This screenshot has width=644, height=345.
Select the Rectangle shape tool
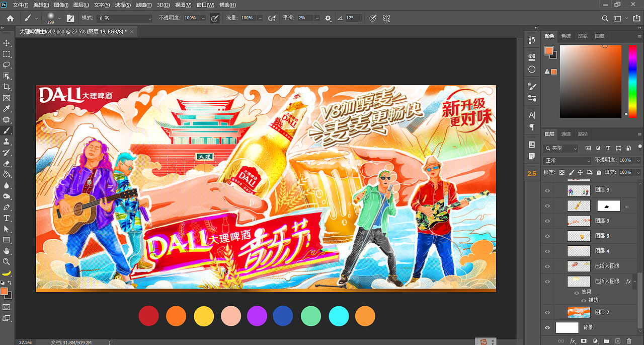coord(7,240)
